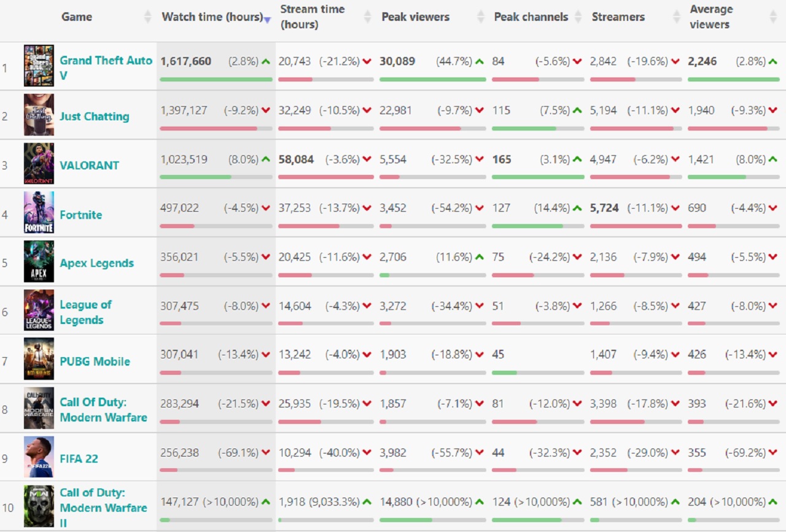Select VALORANT stream time value 58,084
The image size is (786, 532).
tap(296, 160)
